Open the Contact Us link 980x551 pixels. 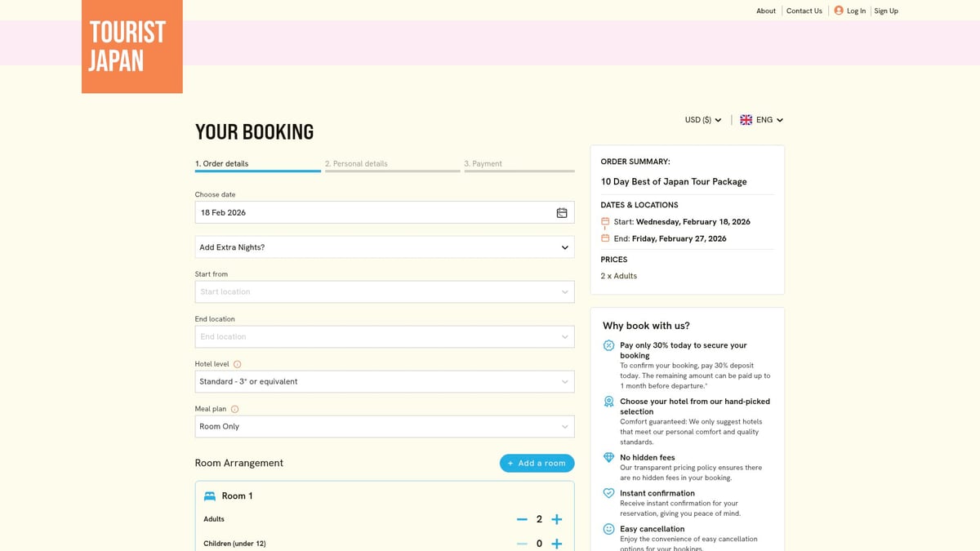[804, 11]
